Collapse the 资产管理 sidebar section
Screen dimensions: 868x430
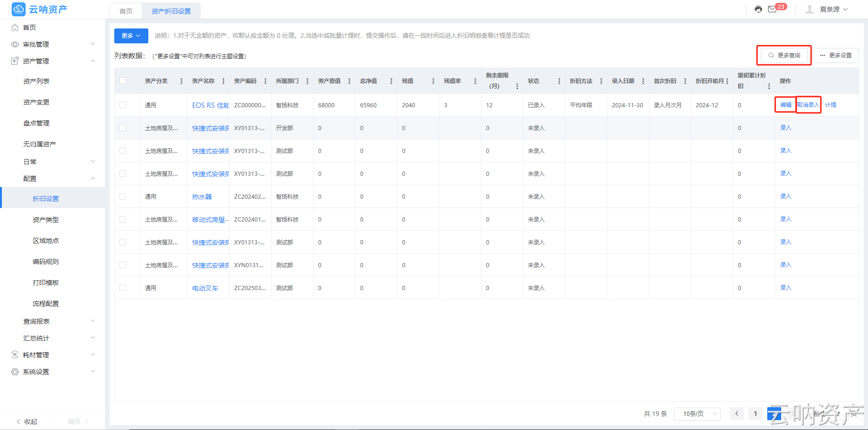tap(93, 61)
